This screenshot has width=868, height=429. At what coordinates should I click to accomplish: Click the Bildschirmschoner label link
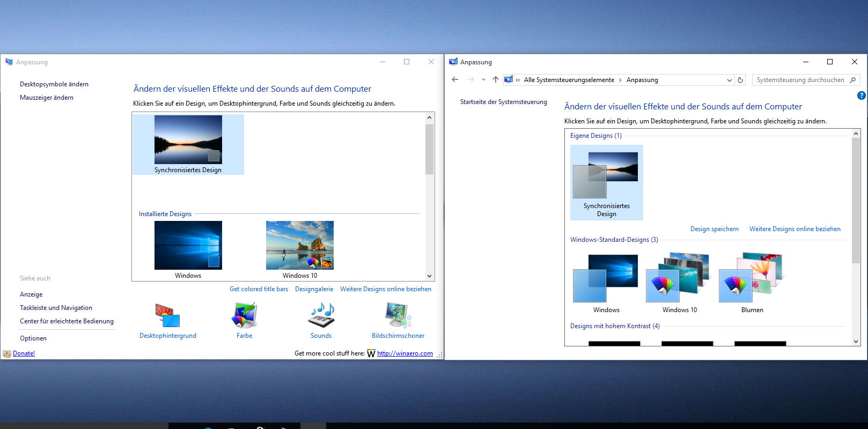pos(398,336)
